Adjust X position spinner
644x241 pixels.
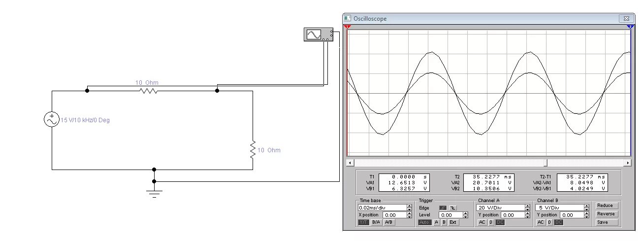pyautogui.click(x=410, y=215)
